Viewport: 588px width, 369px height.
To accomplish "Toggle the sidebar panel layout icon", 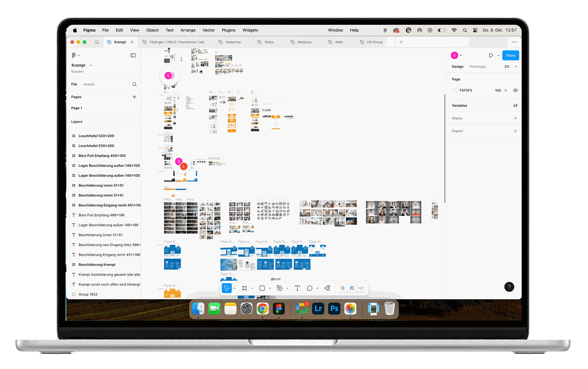I will 133,55.
